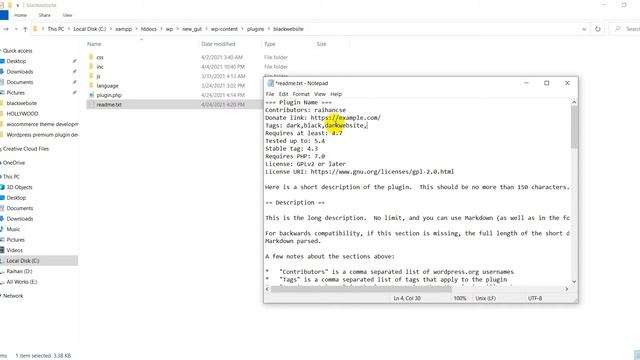Viewport: 640px width, 360px height.
Task: Click 'Requires PHP: 7.0' line
Action: pyautogui.click(x=295, y=156)
